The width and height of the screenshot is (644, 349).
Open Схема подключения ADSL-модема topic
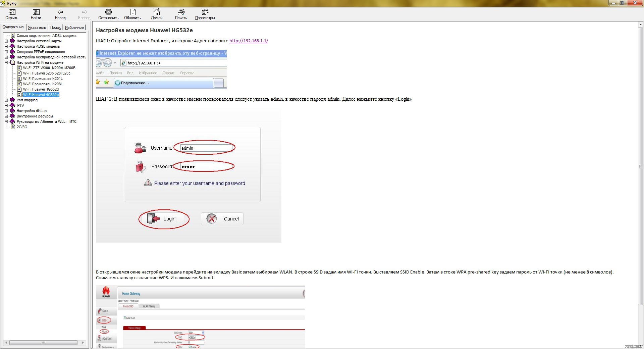point(46,36)
